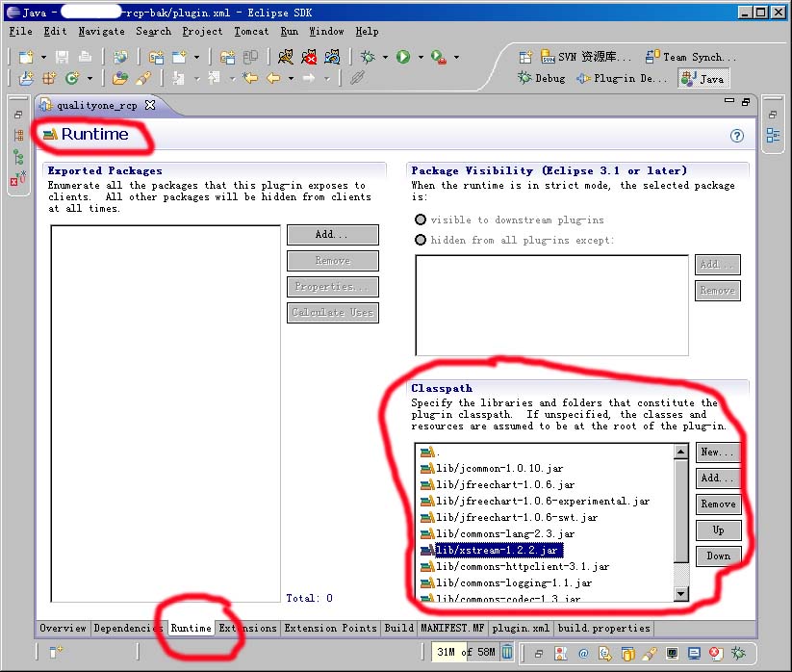The height and width of the screenshot is (672, 792).
Task: Click the External Tools run icon
Action: [x=439, y=57]
